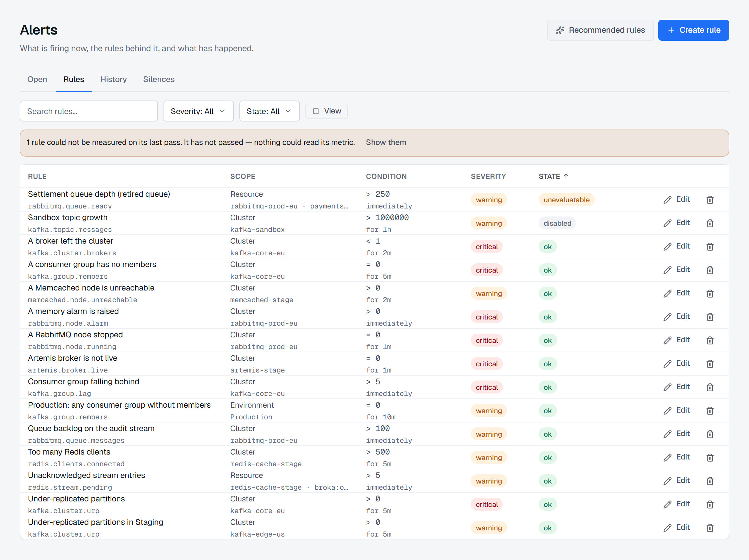The image size is (749, 560).
Task: Click Show them in the warning banner
Action: 386,142
